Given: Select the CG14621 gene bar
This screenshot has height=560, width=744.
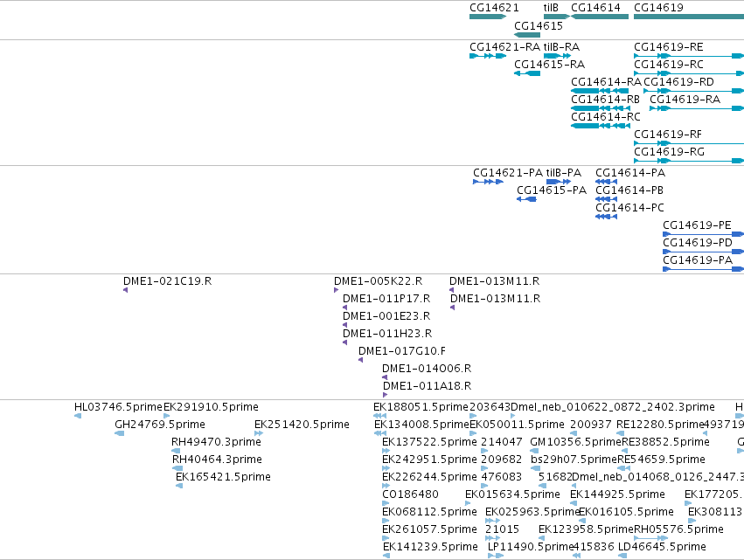Looking at the screenshot, I should pyautogui.click(x=488, y=17).
